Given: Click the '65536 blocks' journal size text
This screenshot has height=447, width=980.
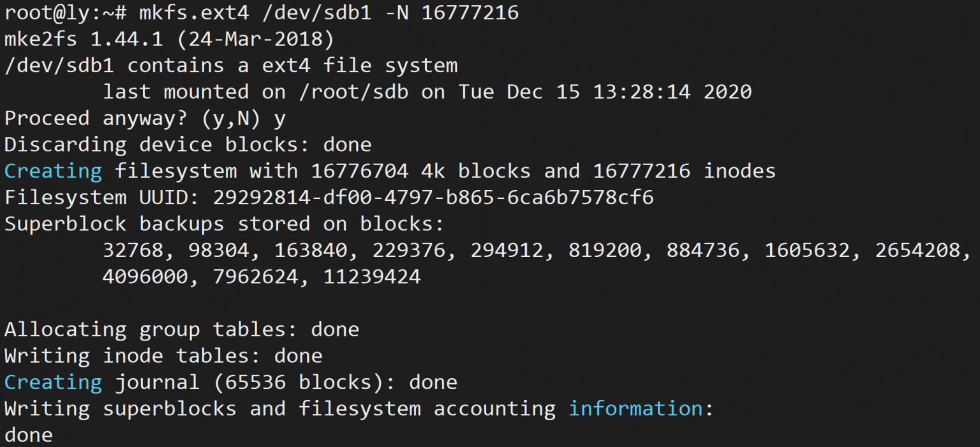Looking at the screenshot, I should pyautogui.click(x=299, y=382).
